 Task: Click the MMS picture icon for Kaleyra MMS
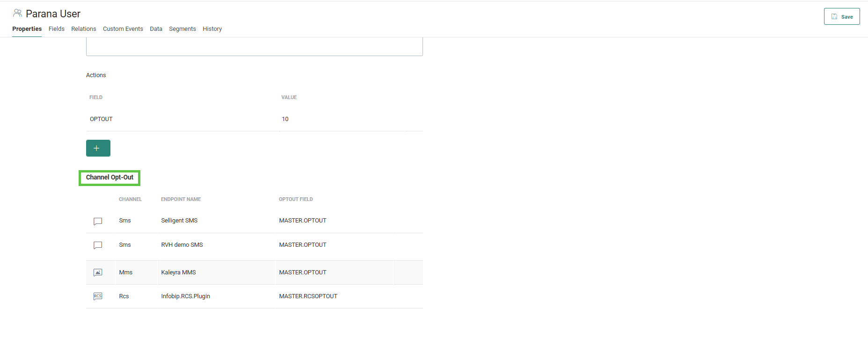pyautogui.click(x=98, y=272)
